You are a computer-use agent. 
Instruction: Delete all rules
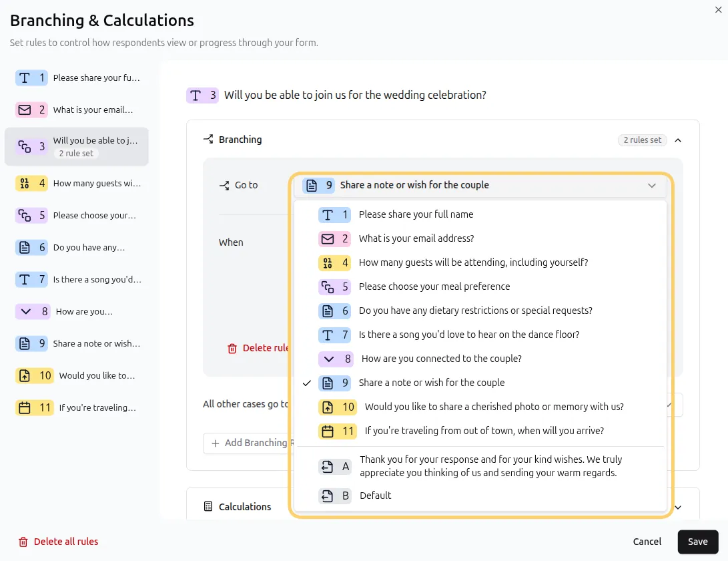click(58, 542)
